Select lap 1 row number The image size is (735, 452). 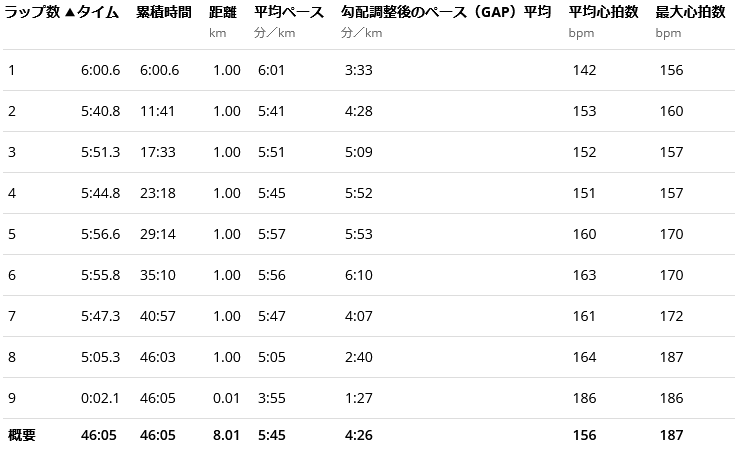[x=12, y=70]
